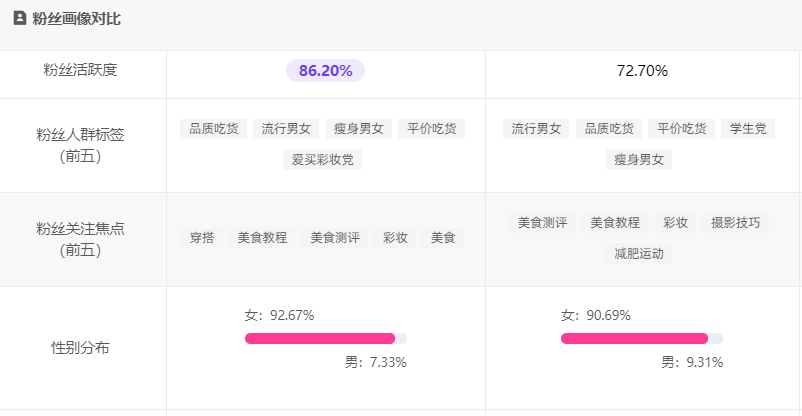Click the standalone 美食 focus tag

[x=443, y=238]
